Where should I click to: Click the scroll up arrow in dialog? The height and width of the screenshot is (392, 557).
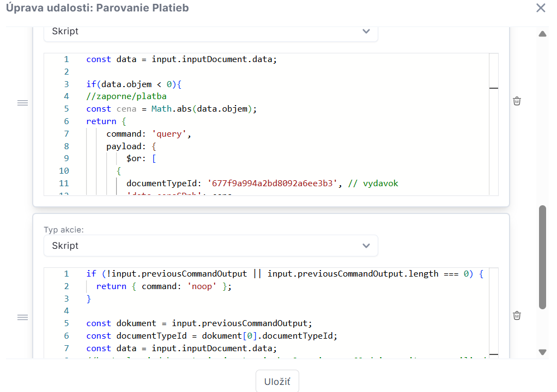coord(542,34)
